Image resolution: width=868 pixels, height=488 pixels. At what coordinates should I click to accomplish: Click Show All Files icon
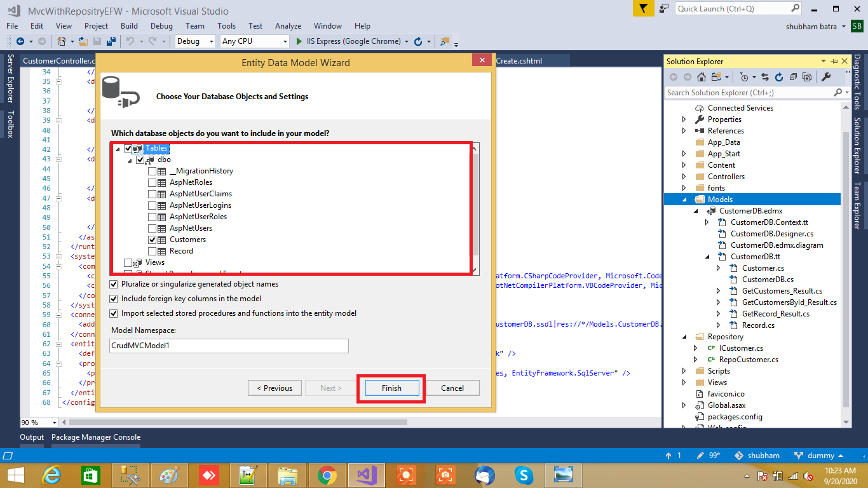click(807, 77)
